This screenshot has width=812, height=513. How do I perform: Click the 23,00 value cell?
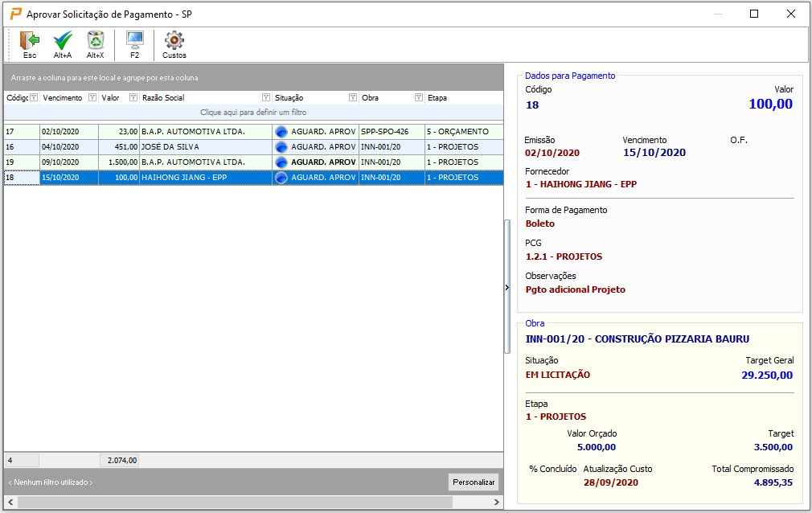pyautogui.click(x=119, y=132)
